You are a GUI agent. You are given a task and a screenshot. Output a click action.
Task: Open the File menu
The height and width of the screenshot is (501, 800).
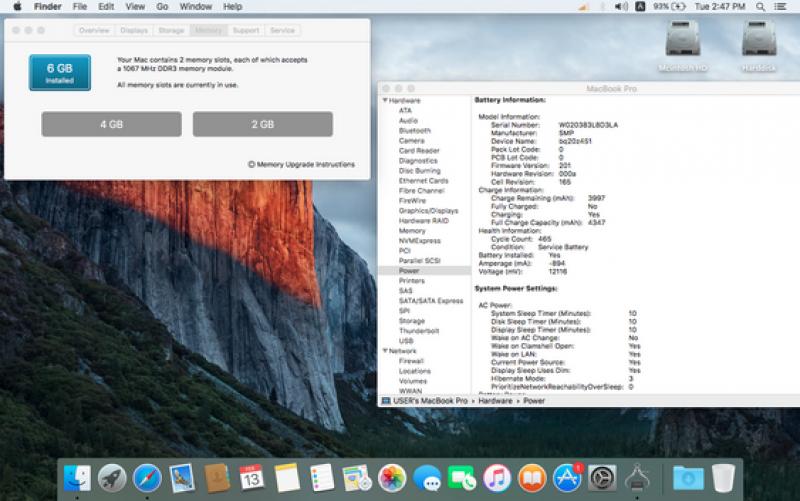coord(80,7)
